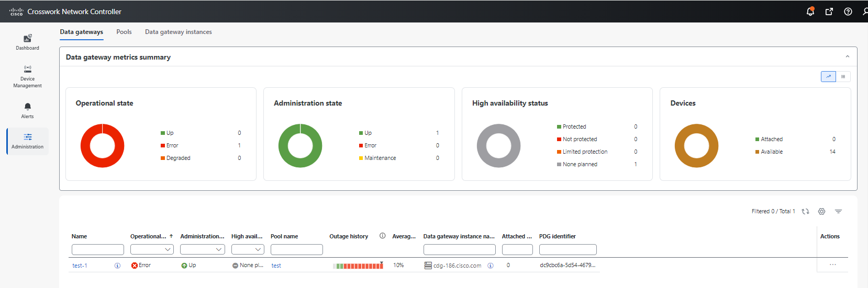
Task: Click the Cisco logo in header
Action: click(16, 11)
